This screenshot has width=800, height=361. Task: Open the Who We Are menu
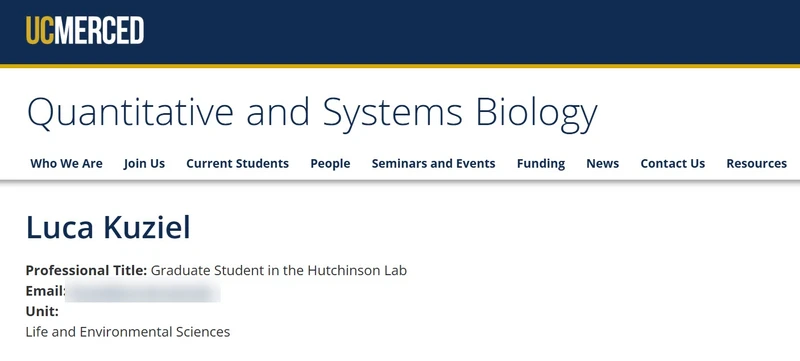(x=66, y=164)
